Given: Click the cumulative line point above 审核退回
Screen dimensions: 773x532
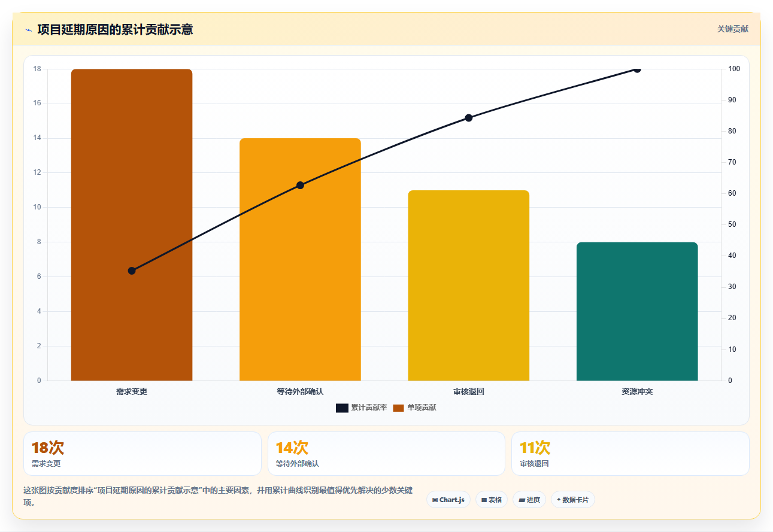Looking at the screenshot, I should [x=469, y=118].
